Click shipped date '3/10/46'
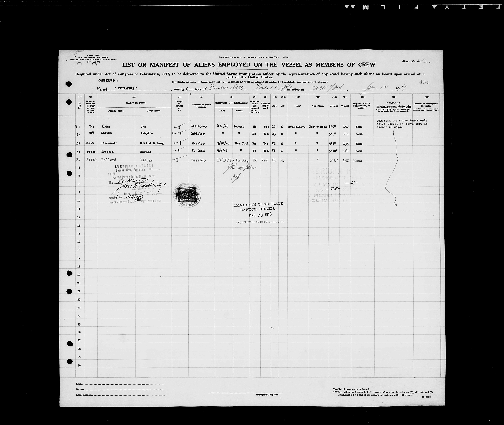Image resolution: width=504 pixels, height=425 pixels. coord(223,143)
